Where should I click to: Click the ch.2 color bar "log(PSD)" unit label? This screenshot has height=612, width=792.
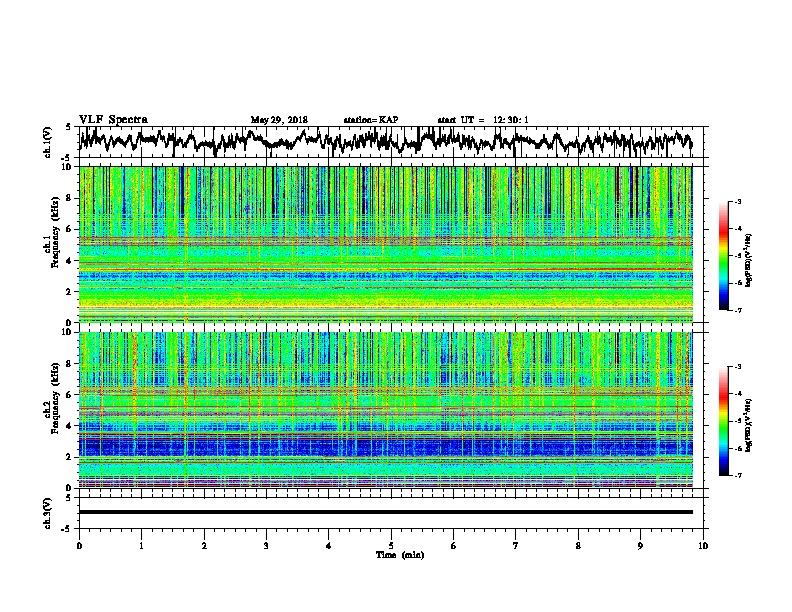(x=749, y=424)
